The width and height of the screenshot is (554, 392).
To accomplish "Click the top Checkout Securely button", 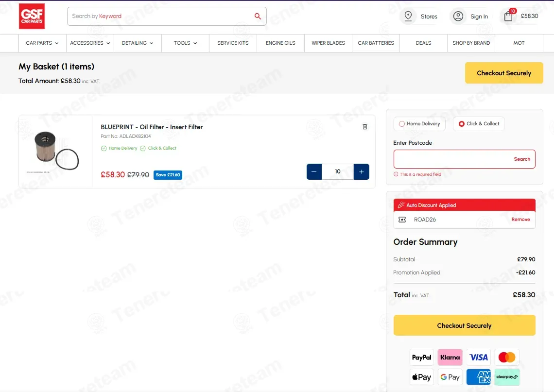I will pos(504,73).
